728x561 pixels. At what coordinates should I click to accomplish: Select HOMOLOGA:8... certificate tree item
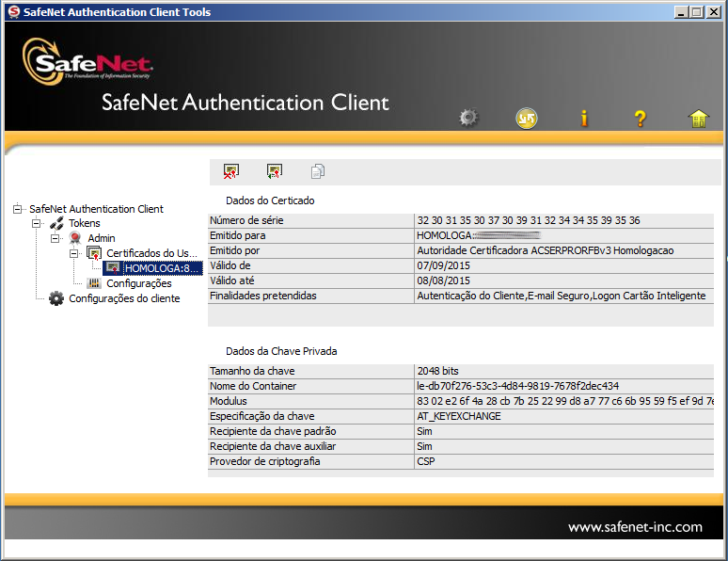[x=163, y=268]
